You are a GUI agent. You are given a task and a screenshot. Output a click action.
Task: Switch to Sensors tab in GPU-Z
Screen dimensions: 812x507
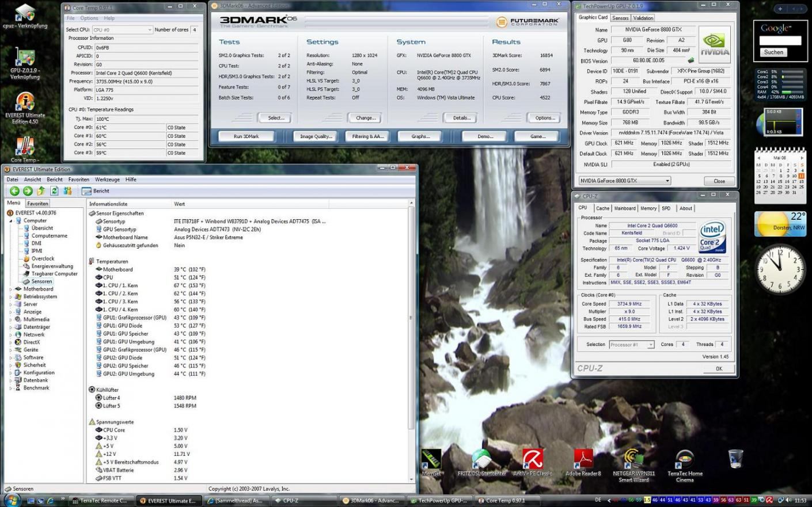(620, 18)
